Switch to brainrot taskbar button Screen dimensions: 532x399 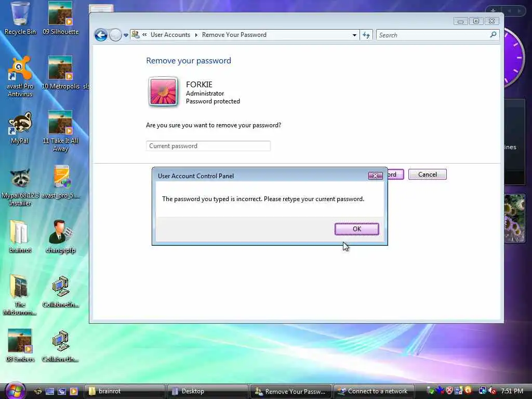click(x=125, y=391)
